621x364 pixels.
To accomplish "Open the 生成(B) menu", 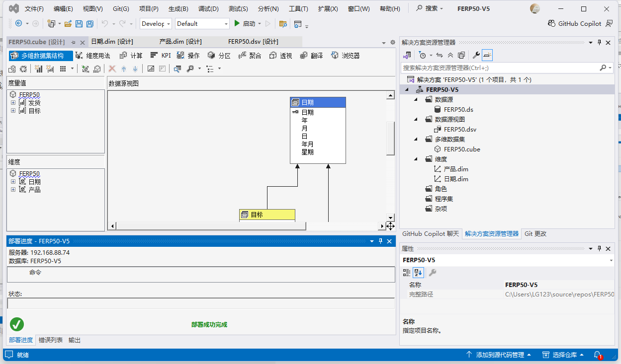I will point(178,9).
